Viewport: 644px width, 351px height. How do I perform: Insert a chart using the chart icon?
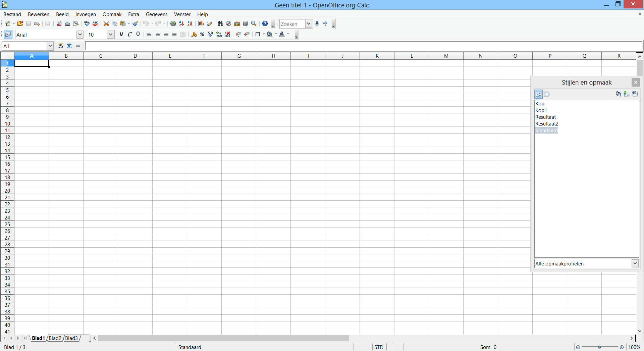[201, 23]
